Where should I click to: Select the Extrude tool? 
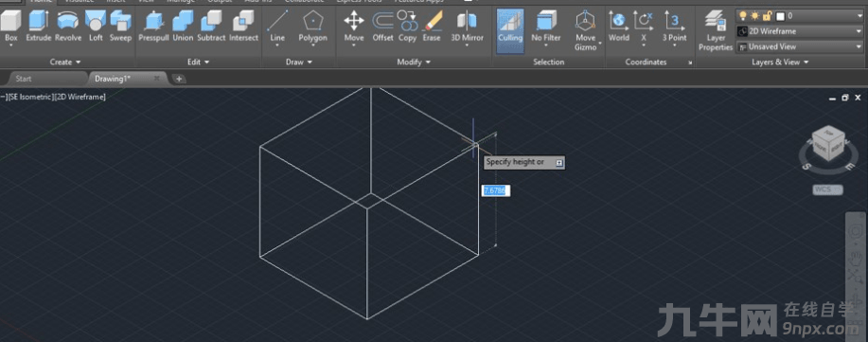[x=39, y=26]
